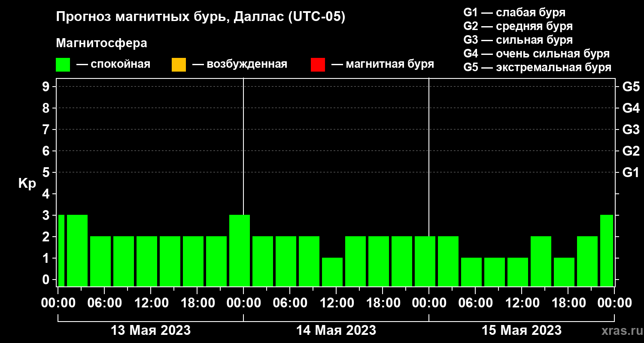Viewport: 644px width, 343px height.
Task: Click the Kp 1 bar before 12:00 on 14 May
Action: tap(332, 272)
